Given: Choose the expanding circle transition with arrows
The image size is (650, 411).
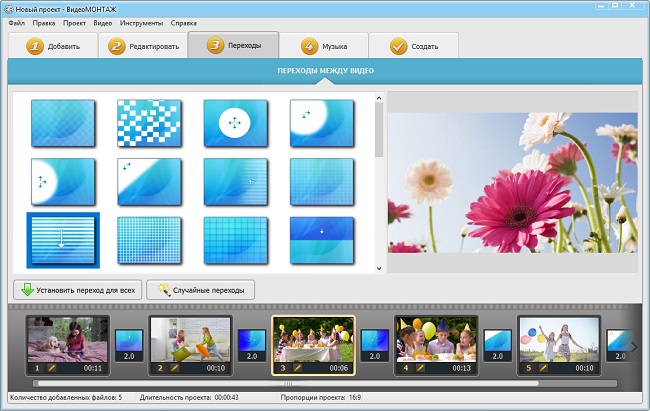Looking at the screenshot, I should (x=235, y=123).
